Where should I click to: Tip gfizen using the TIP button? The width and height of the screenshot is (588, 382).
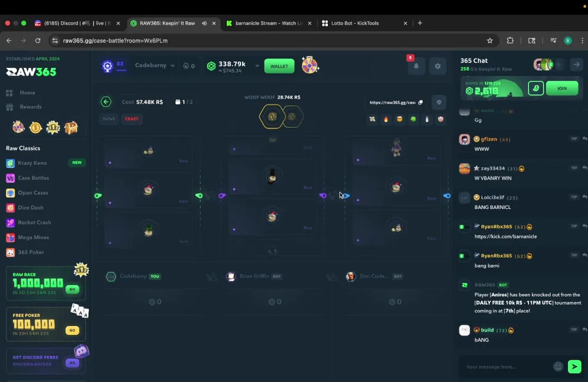tap(574, 138)
